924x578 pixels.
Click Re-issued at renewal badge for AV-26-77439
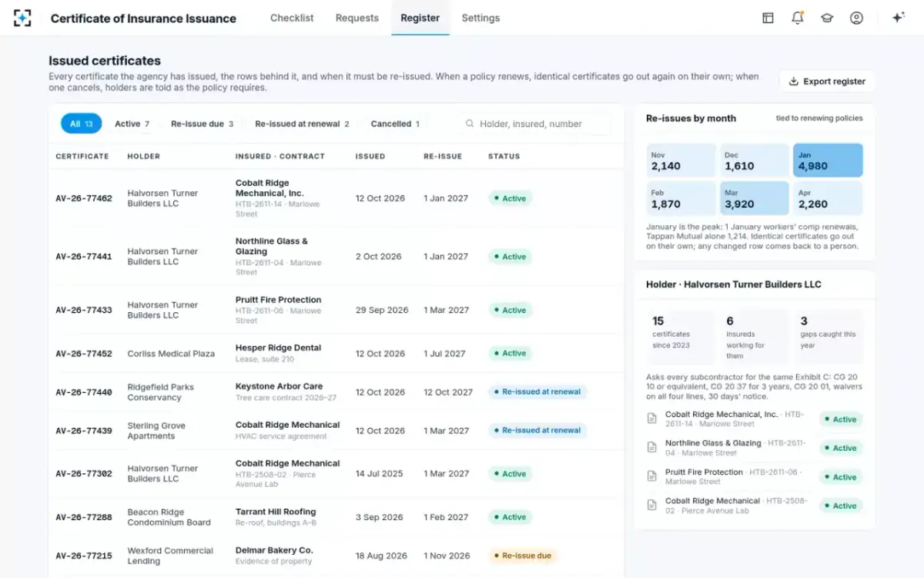[x=537, y=431]
